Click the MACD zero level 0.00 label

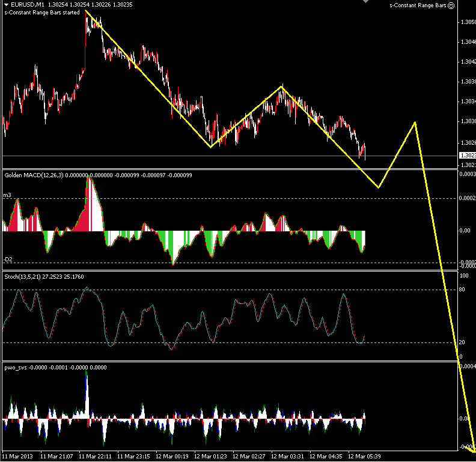pyautogui.click(x=465, y=231)
